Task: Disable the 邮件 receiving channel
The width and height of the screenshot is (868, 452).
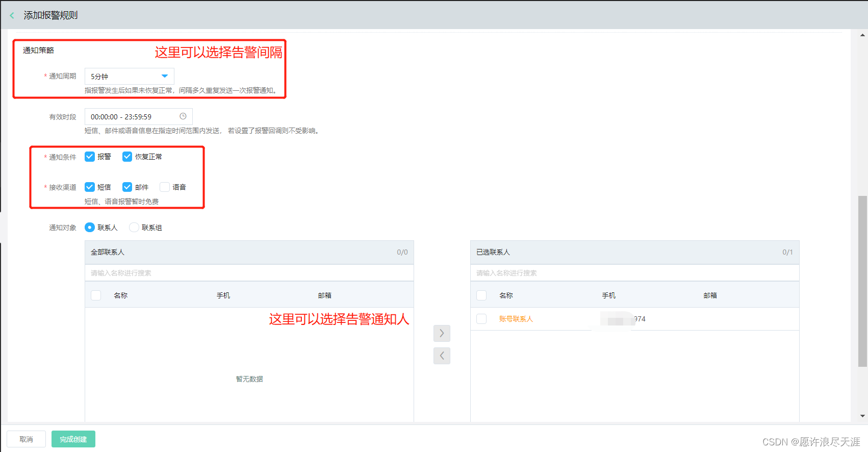Action: click(127, 187)
